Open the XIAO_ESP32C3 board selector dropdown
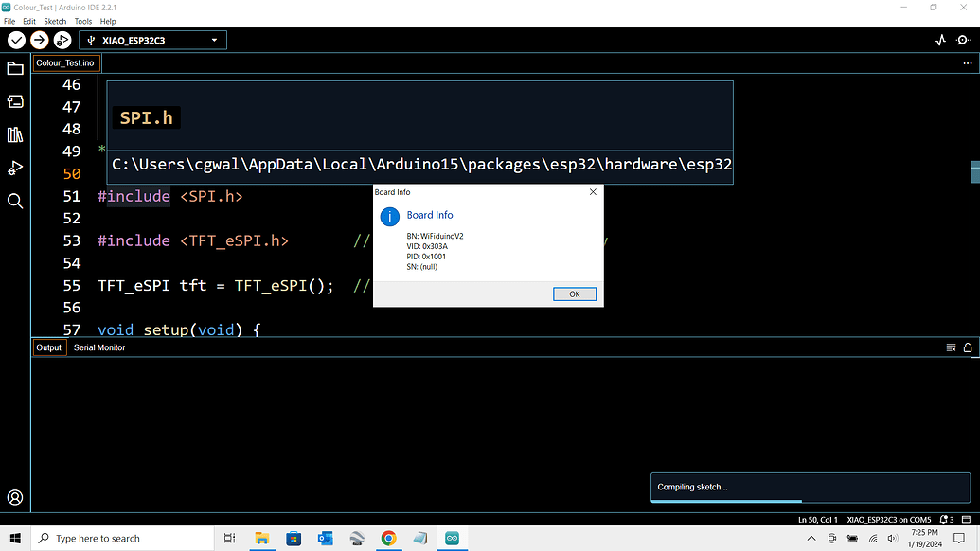980x551 pixels. pos(152,40)
